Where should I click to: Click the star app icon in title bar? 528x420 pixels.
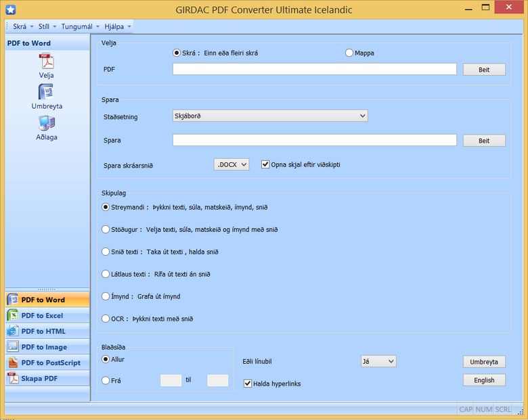(10, 9)
